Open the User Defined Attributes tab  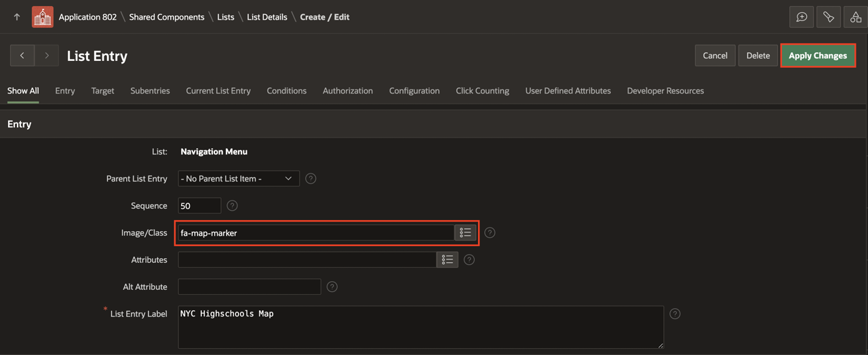[568, 91]
